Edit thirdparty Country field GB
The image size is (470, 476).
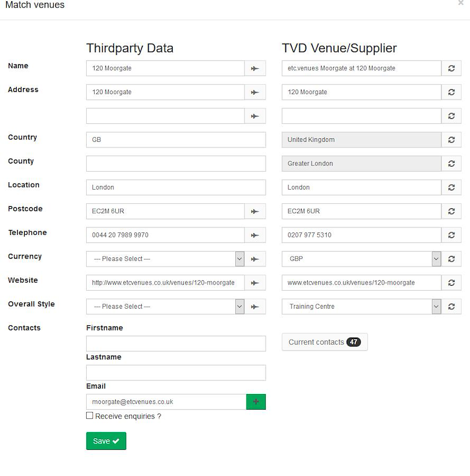176,140
